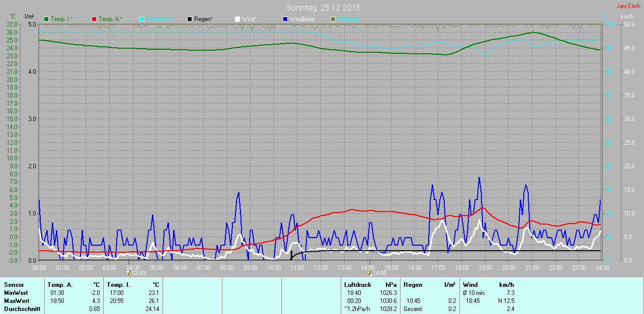Image resolution: width=644 pixels, height=314 pixels.
Task: Click the black Regen legend square
Action: click(190, 19)
